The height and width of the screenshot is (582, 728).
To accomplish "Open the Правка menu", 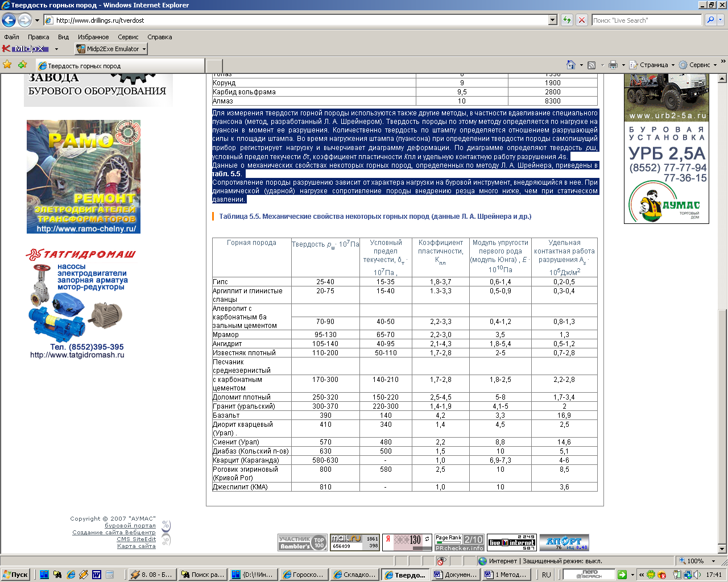I will click(x=38, y=37).
